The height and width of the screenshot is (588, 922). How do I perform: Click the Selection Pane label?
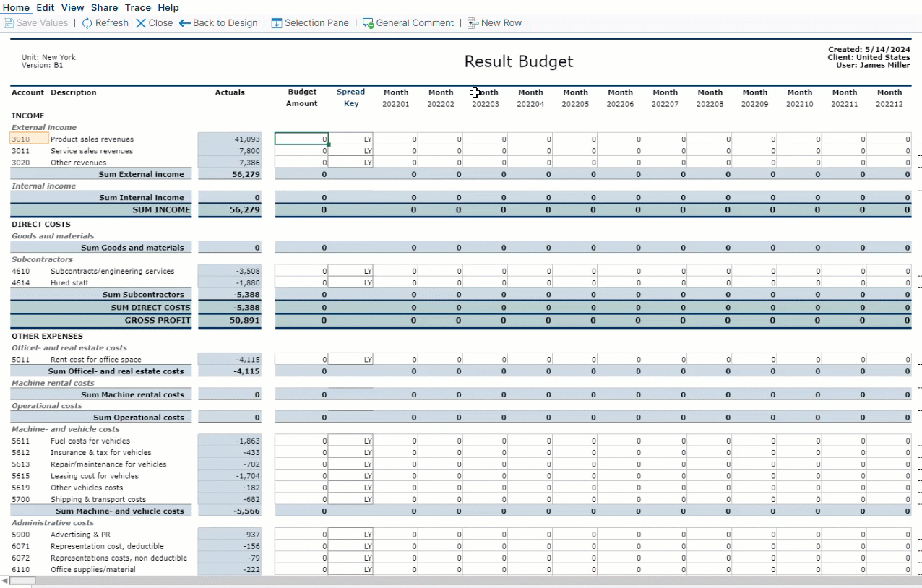(x=316, y=23)
